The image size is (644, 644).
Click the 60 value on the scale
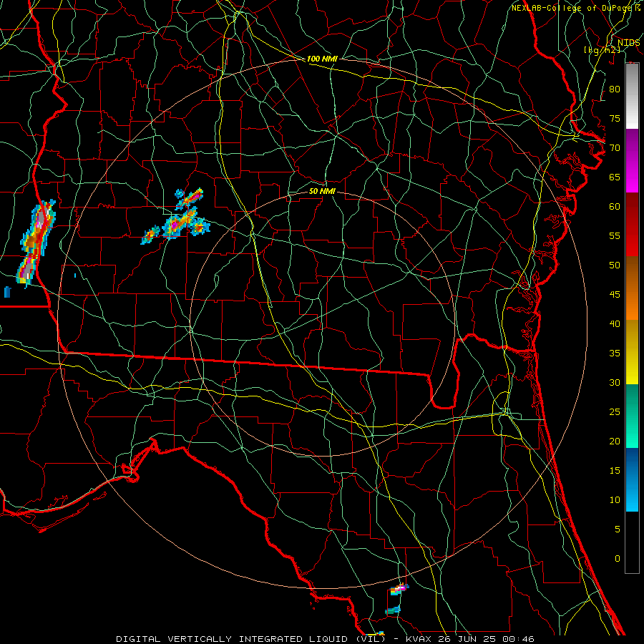615,207
